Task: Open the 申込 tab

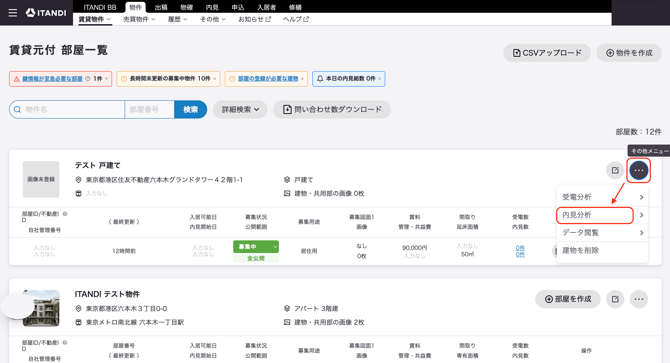Action: [238, 7]
